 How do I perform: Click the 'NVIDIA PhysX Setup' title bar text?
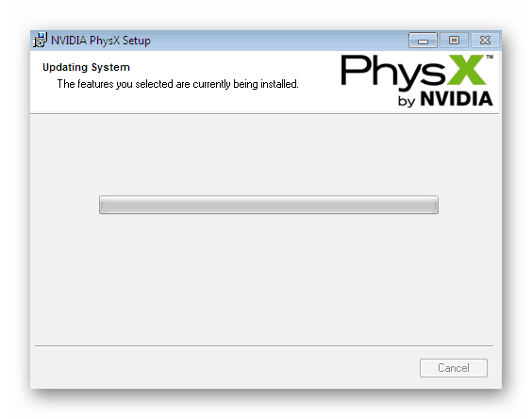click(101, 41)
